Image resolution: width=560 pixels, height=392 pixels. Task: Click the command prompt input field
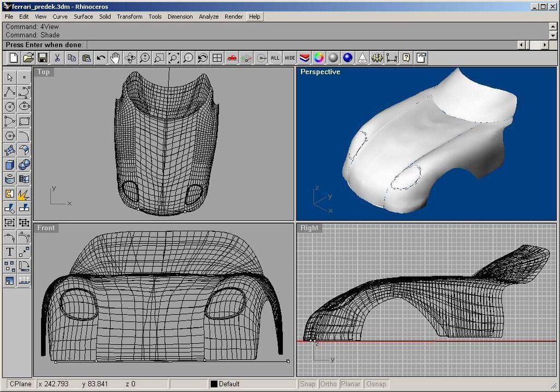click(302, 45)
